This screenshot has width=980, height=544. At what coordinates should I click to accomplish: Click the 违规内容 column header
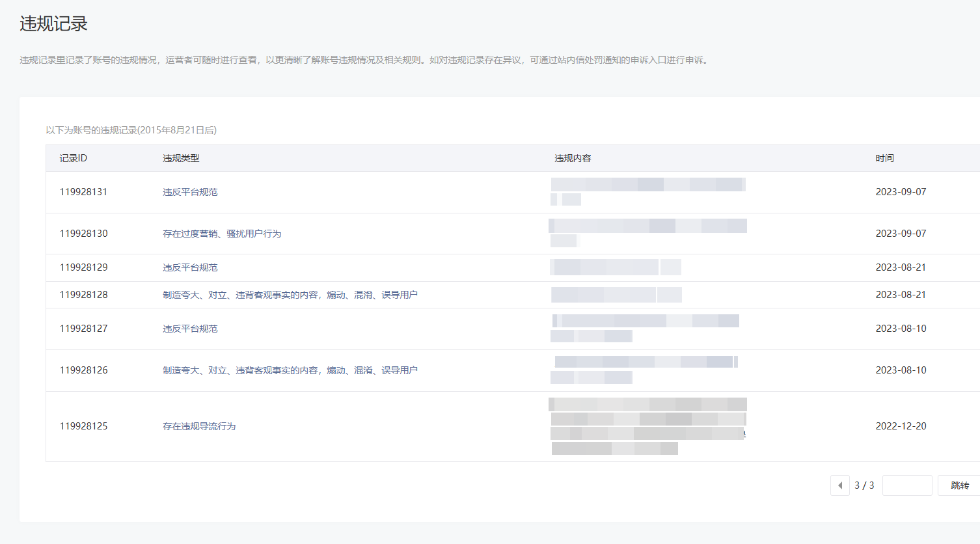click(x=573, y=158)
